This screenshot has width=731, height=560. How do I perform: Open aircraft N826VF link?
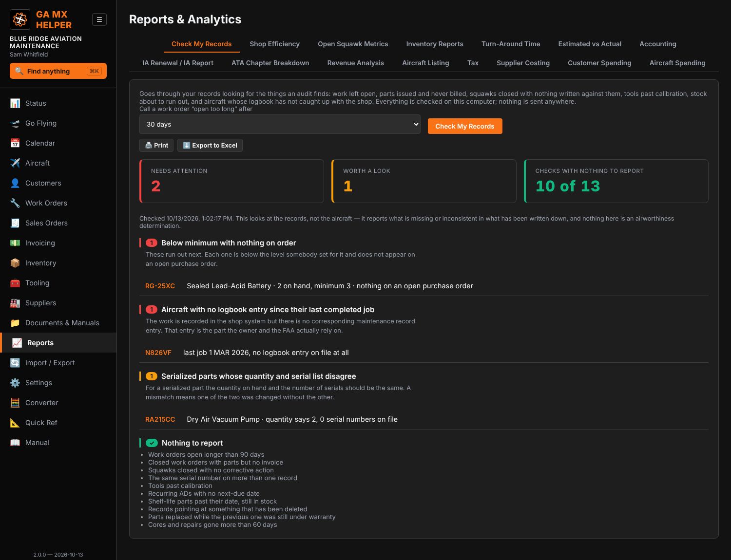[x=158, y=353]
